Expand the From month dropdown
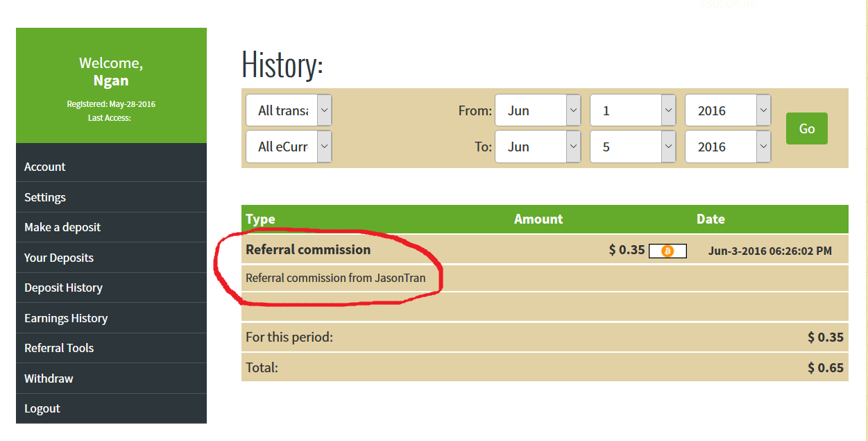 (x=538, y=110)
